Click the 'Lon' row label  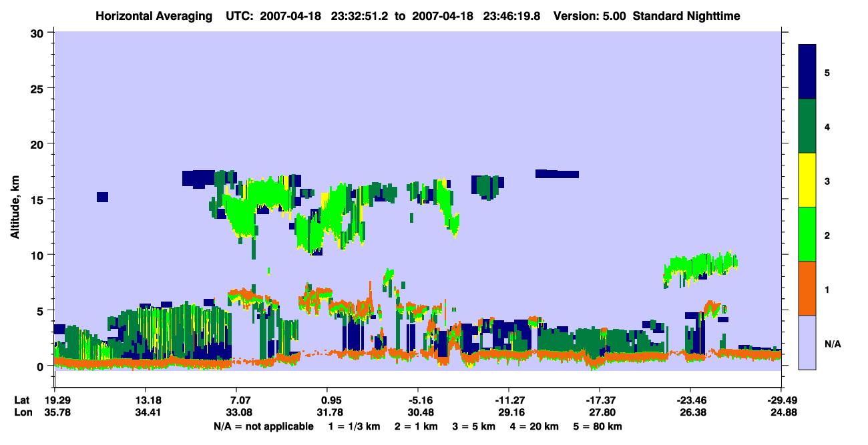click(x=22, y=412)
